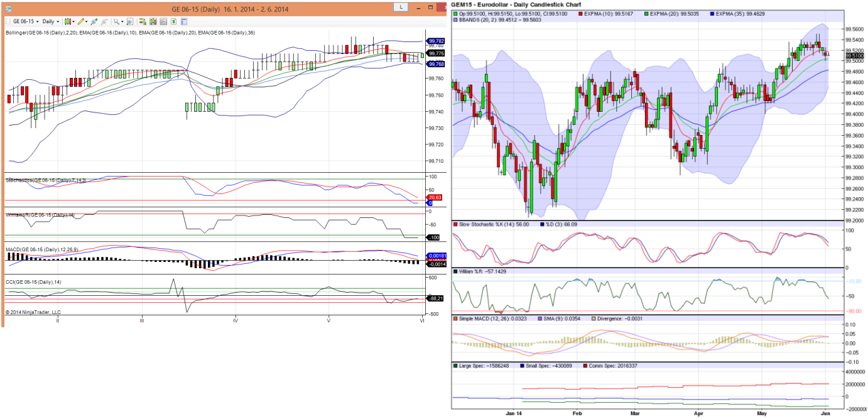The width and height of the screenshot is (868, 419).
Task: Click the Small Spec blue legend swatch
Action: 522,366
